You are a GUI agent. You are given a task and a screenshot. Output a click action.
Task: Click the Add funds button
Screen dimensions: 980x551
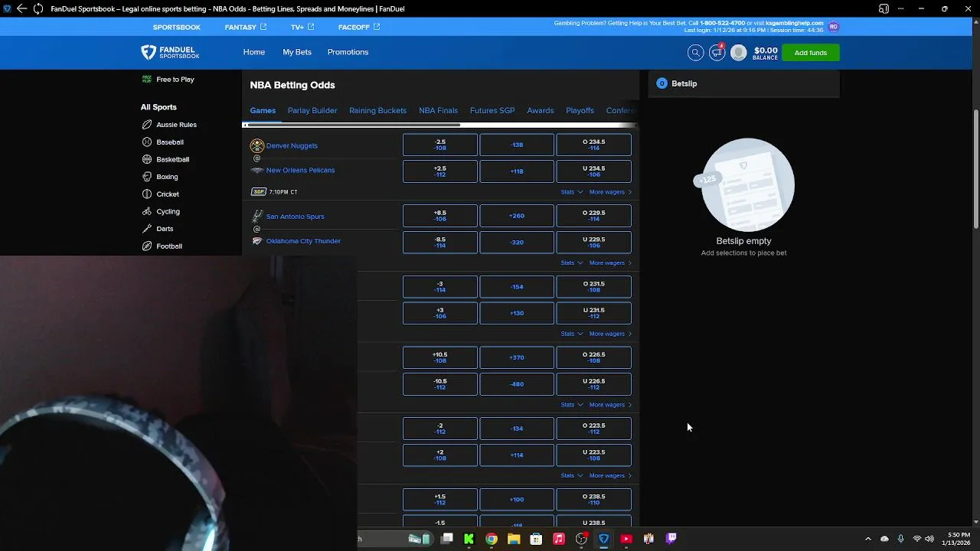[x=811, y=53]
